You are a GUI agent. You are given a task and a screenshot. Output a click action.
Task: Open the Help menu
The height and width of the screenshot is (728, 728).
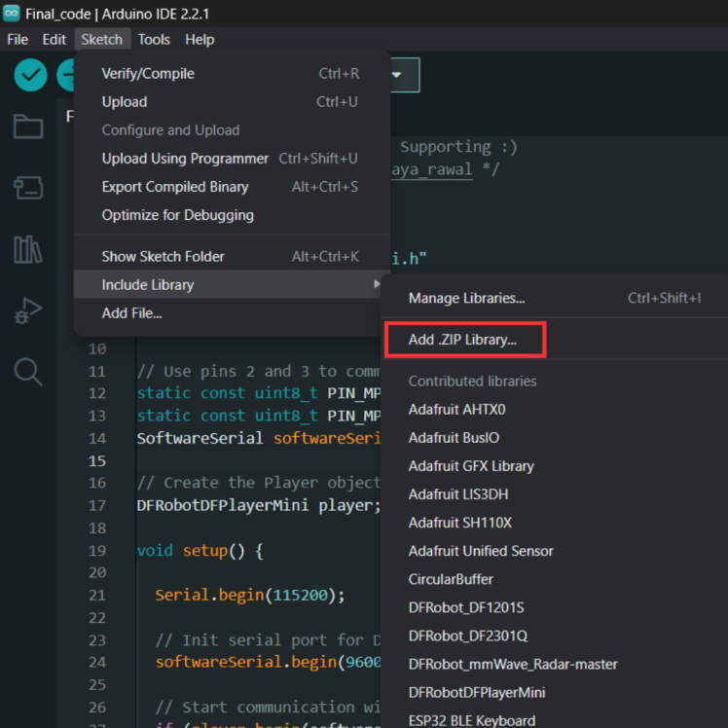pos(200,40)
